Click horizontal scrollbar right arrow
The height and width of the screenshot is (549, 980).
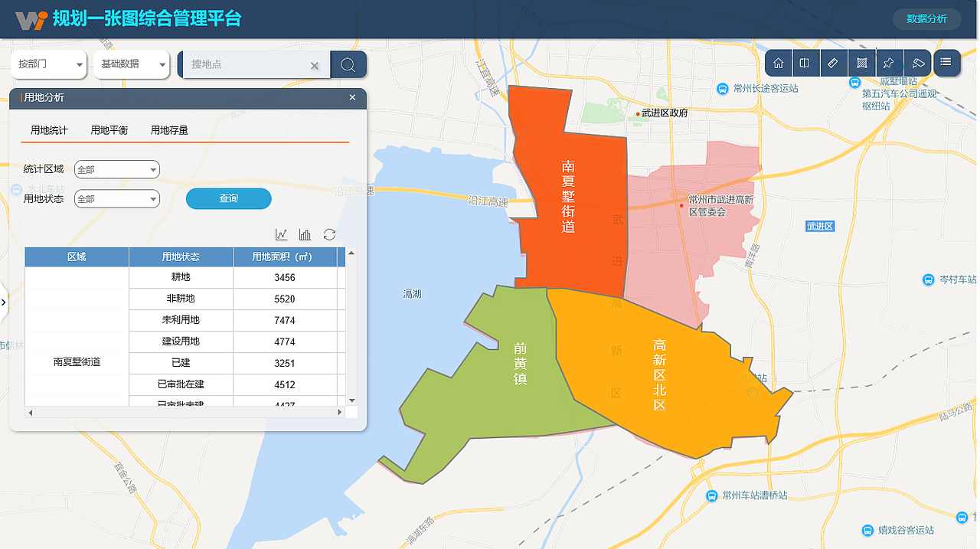click(340, 413)
